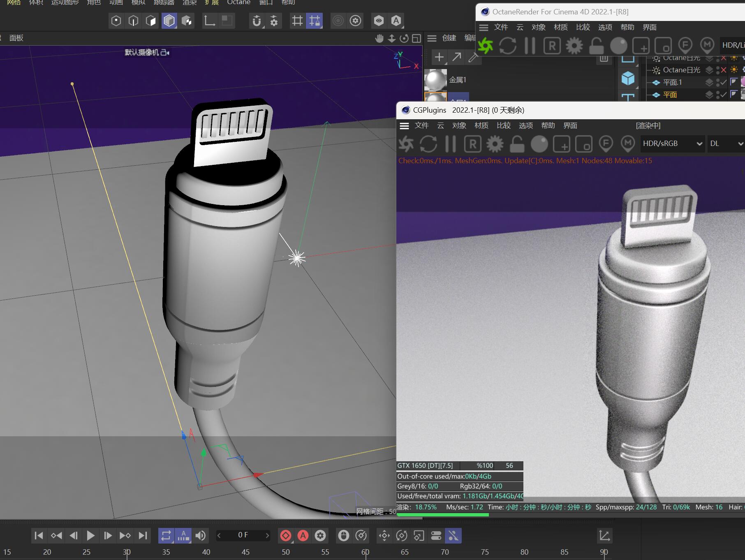Go to start of animation
The height and width of the screenshot is (560, 745).
click(x=39, y=535)
